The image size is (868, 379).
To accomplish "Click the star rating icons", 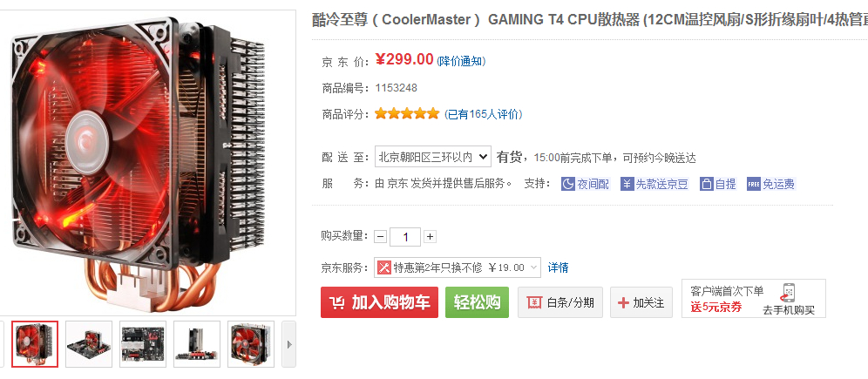I will pos(407,114).
